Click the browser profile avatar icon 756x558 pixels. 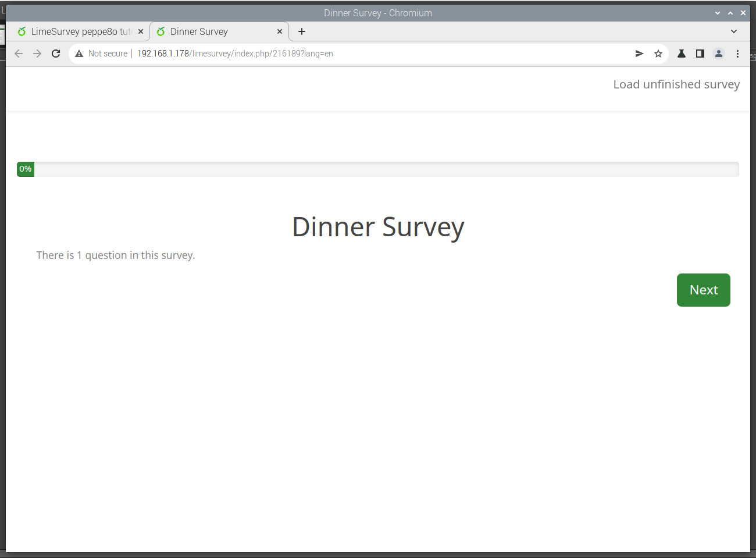[x=718, y=53]
